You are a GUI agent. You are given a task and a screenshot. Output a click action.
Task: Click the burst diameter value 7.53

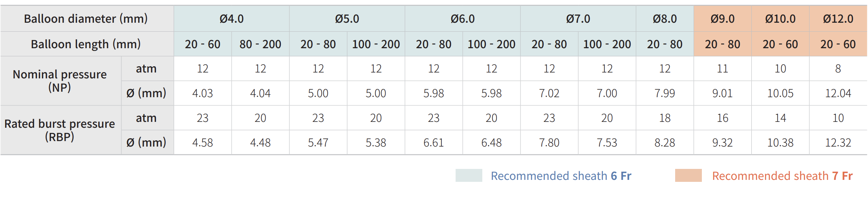click(607, 143)
